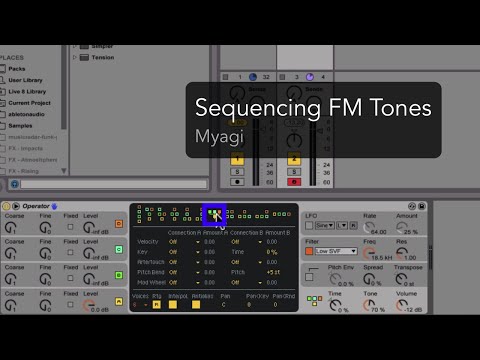Image resolution: width=480 pixels, height=360 pixels.
Task: Save the Operator preset with disk icon
Action: [422, 206]
